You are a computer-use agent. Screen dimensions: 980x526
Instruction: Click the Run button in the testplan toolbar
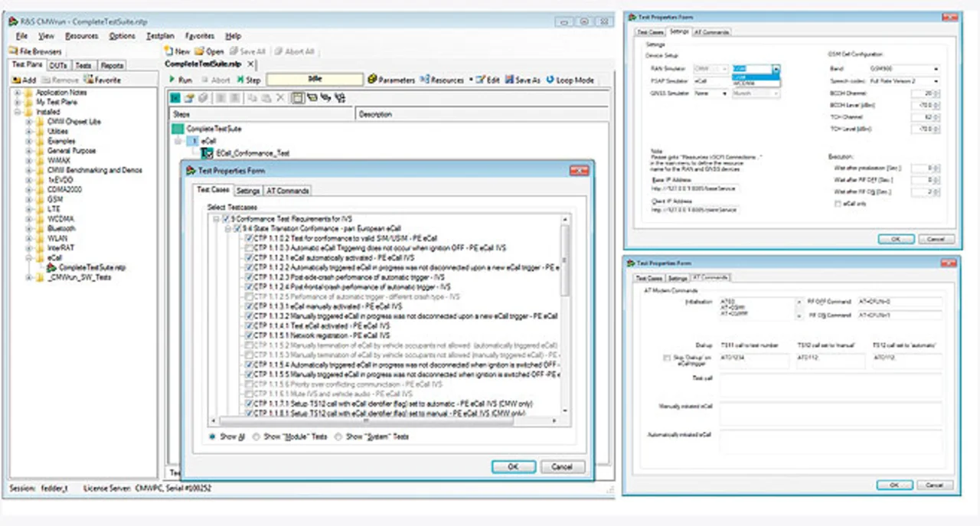pos(181,80)
